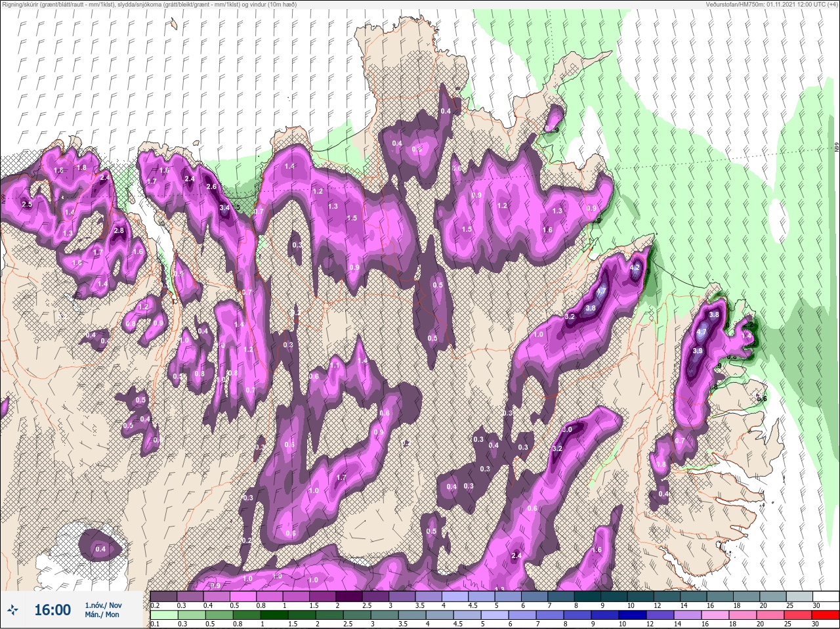Click the 3.9 precipitation value on the map
Screen dimensions: 840x629
pyautogui.click(x=698, y=351)
